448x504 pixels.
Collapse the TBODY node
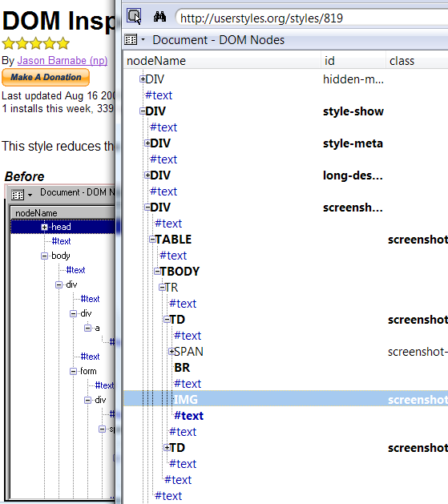click(157, 272)
